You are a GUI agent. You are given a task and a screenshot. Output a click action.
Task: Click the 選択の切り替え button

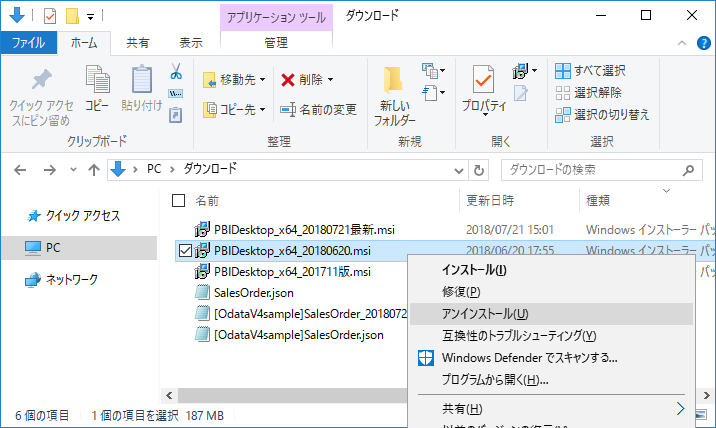602,115
